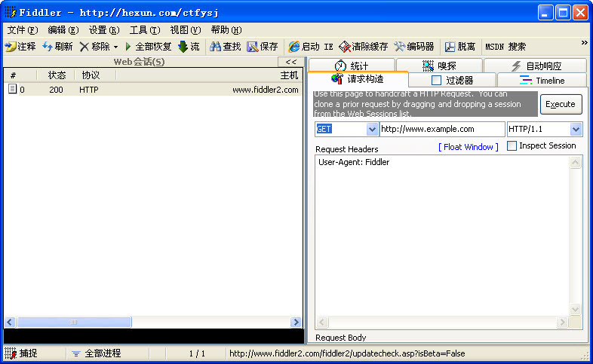Click headers area scroll down arrow
This screenshot has height=364, width=593.
[575, 309]
